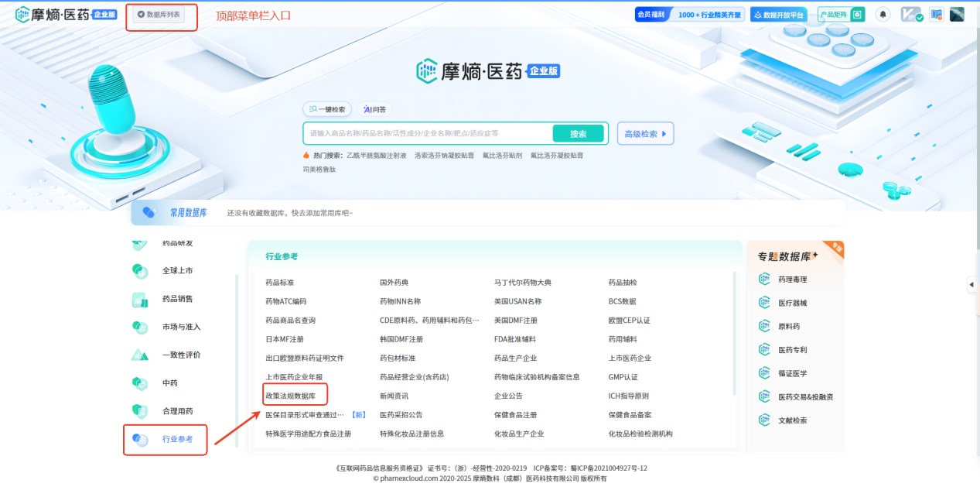
Task: Select 中药 in the category sidebar
Action: [x=170, y=383]
